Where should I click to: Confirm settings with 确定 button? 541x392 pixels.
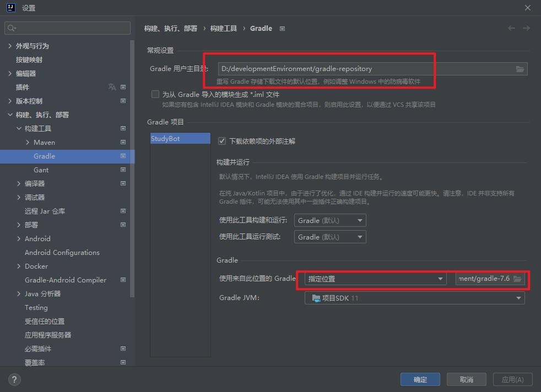click(x=420, y=379)
